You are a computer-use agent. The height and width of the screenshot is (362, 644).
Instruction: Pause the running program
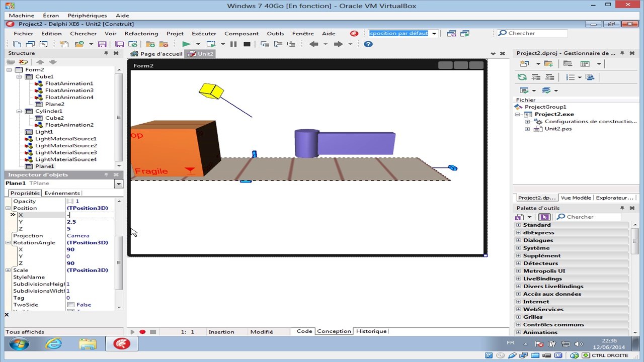pyautogui.click(x=233, y=44)
